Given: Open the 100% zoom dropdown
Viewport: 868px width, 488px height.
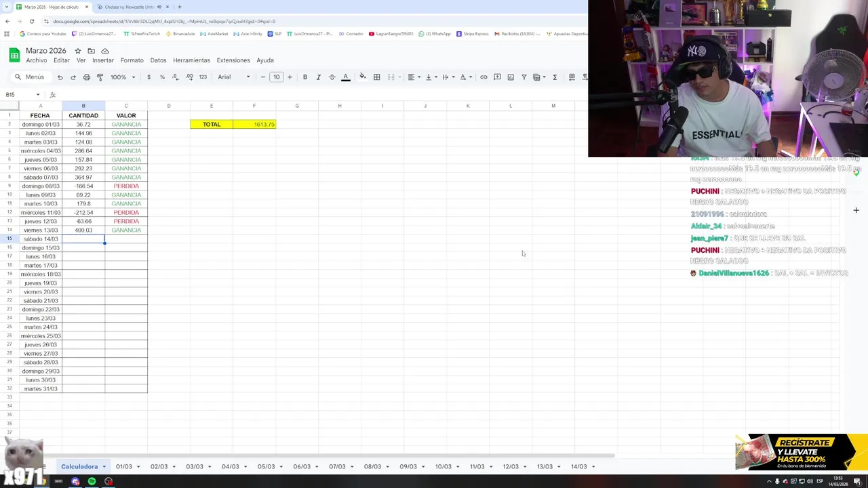Looking at the screenshot, I should point(123,77).
